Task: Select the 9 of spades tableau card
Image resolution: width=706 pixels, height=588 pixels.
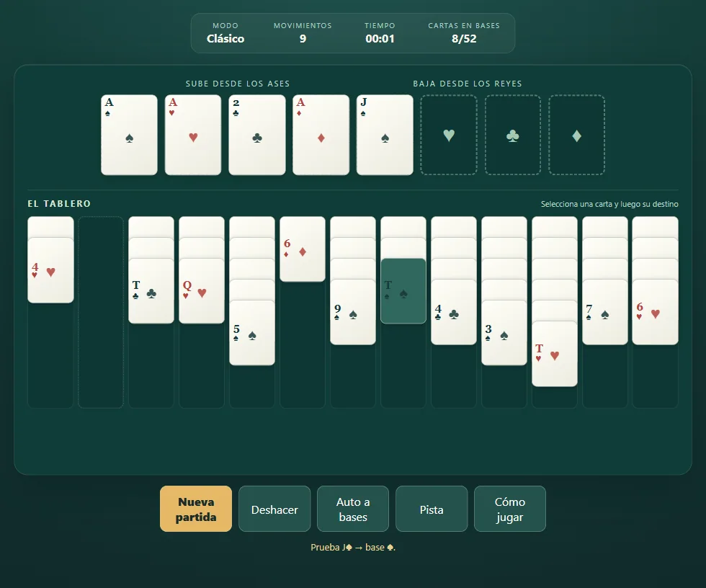Action: click(x=353, y=312)
